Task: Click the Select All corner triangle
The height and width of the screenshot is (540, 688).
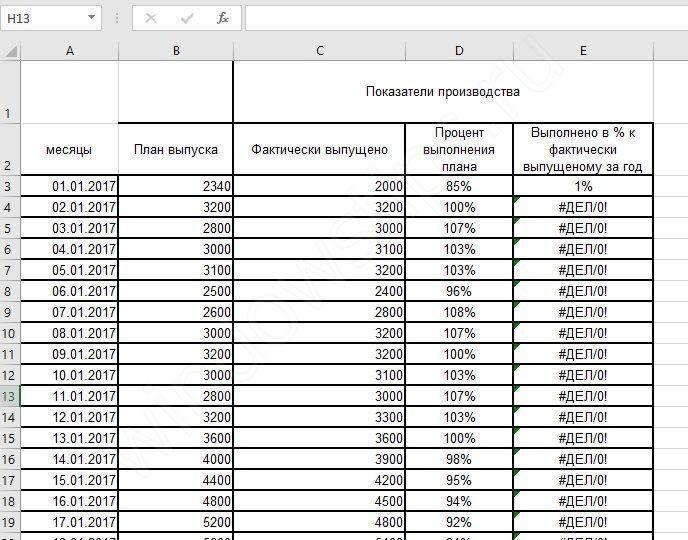Action: [10, 51]
